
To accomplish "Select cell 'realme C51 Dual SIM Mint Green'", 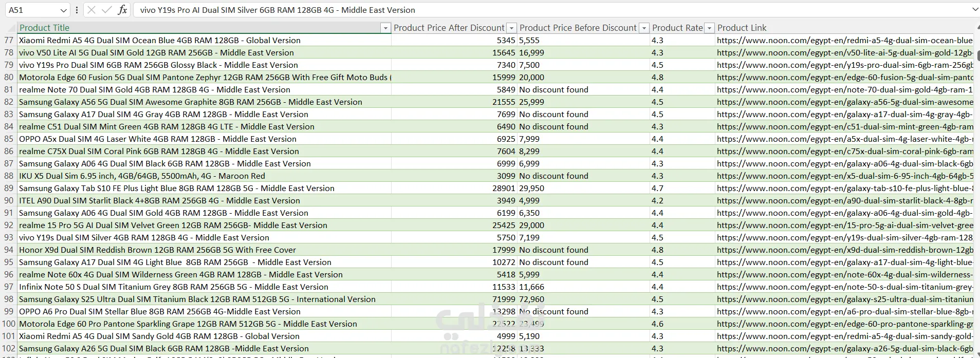I will (x=205, y=126).
